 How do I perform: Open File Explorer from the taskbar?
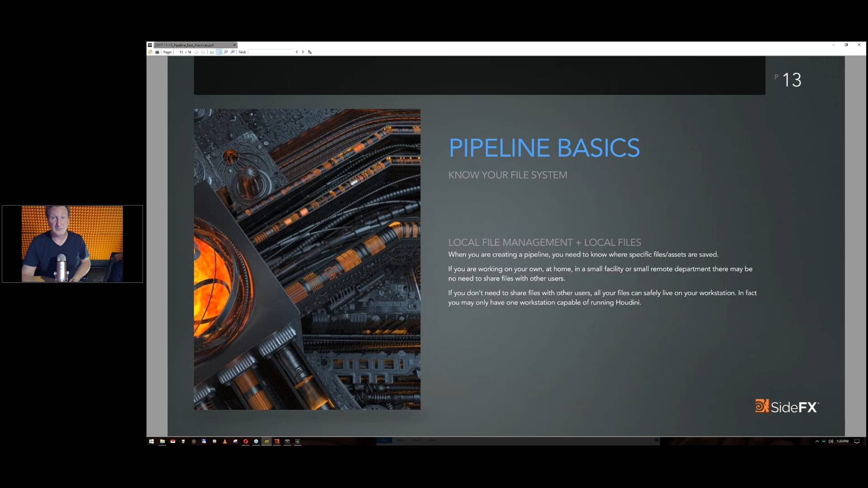162,442
